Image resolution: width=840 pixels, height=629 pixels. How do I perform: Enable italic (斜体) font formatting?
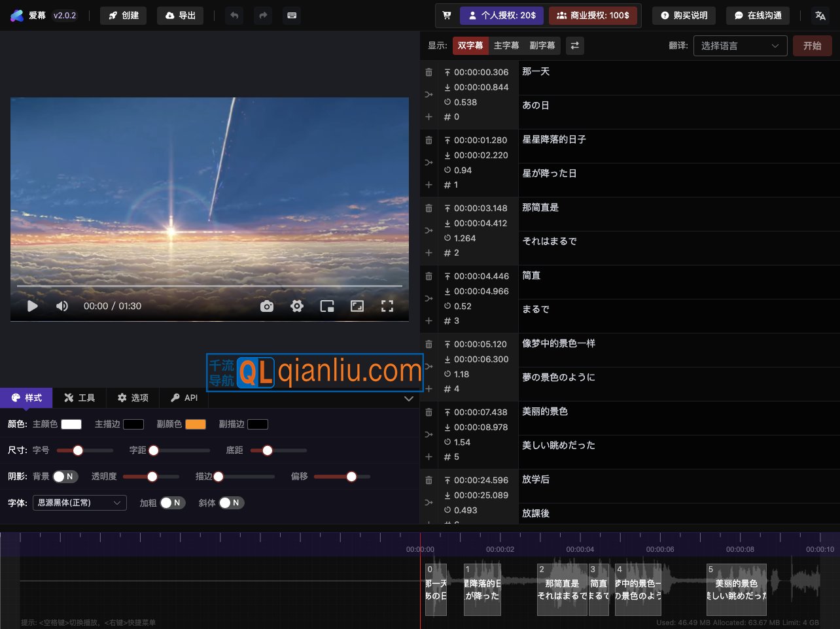(x=233, y=503)
